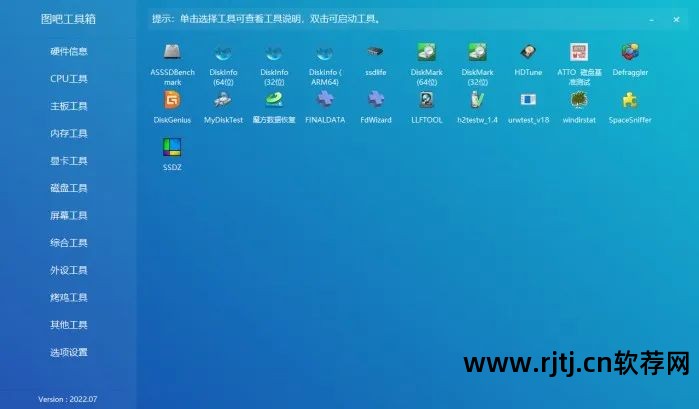This screenshot has height=409, width=699.
Task: Select the DiskMark (64位) icon
Action: [426, 52]
